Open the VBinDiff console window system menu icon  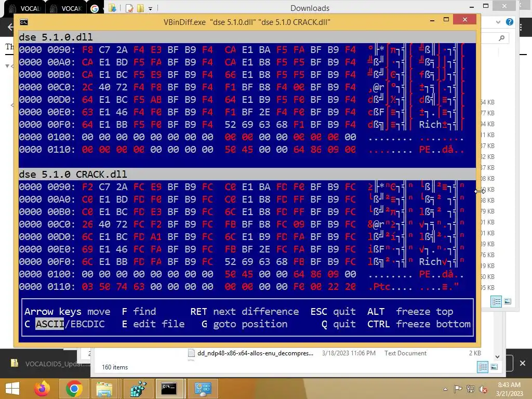tap(24, 22)
